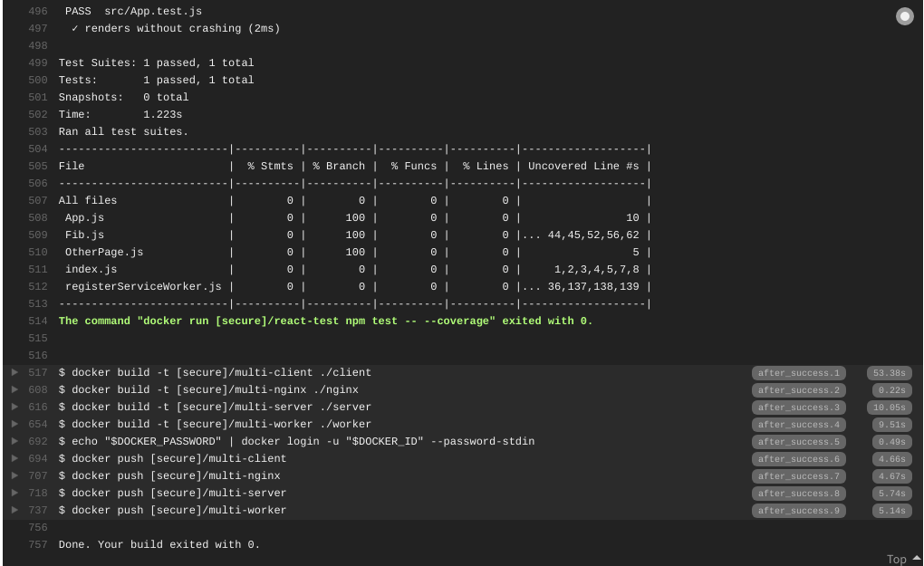Click the after_success.1 badge
924x566 pixels.
798,373
